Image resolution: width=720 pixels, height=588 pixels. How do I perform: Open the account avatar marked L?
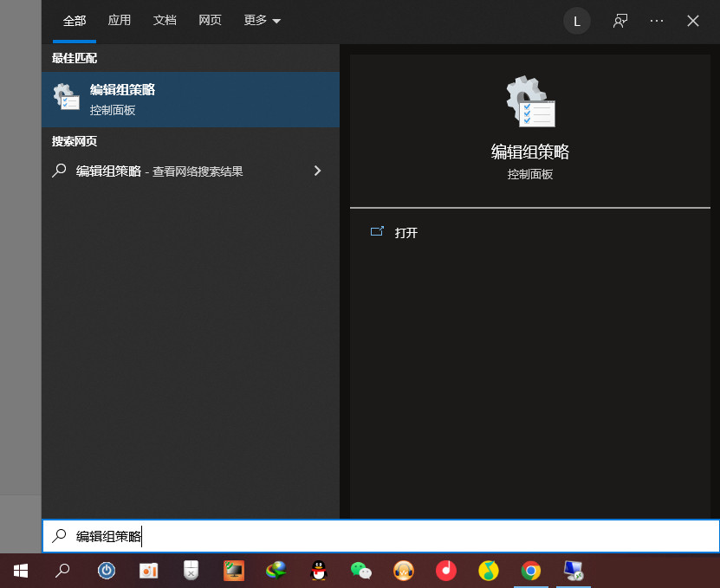577,20
